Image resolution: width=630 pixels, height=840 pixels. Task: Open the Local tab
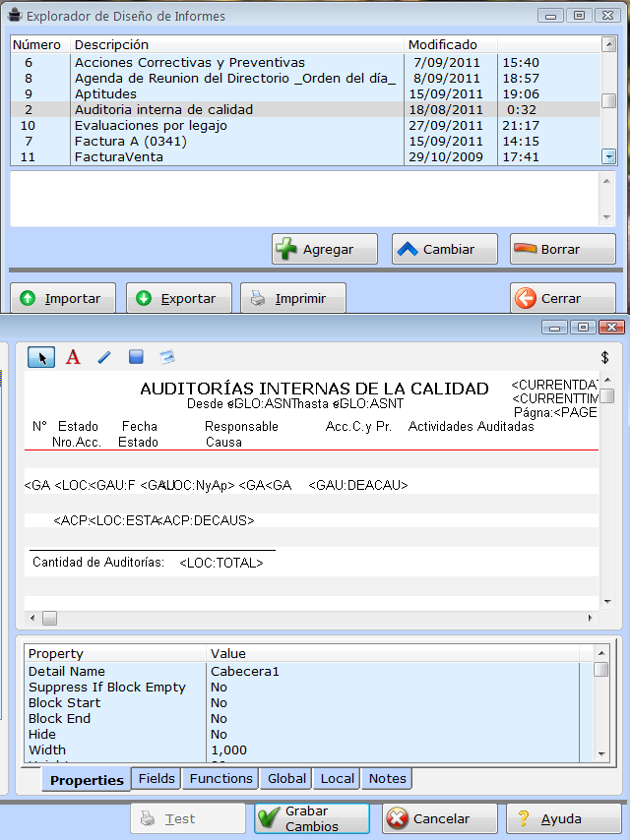point(338,778)
